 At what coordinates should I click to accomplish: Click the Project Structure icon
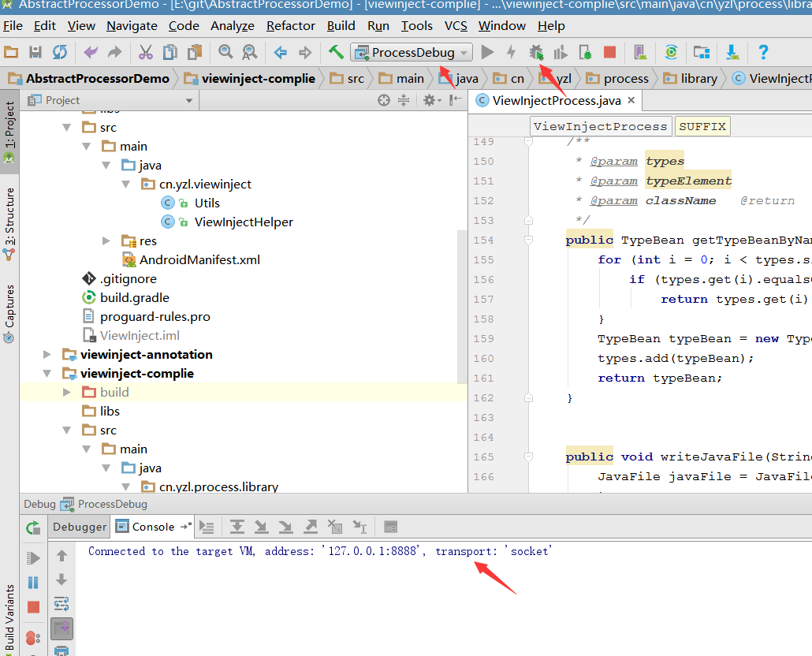coord(702,52)
